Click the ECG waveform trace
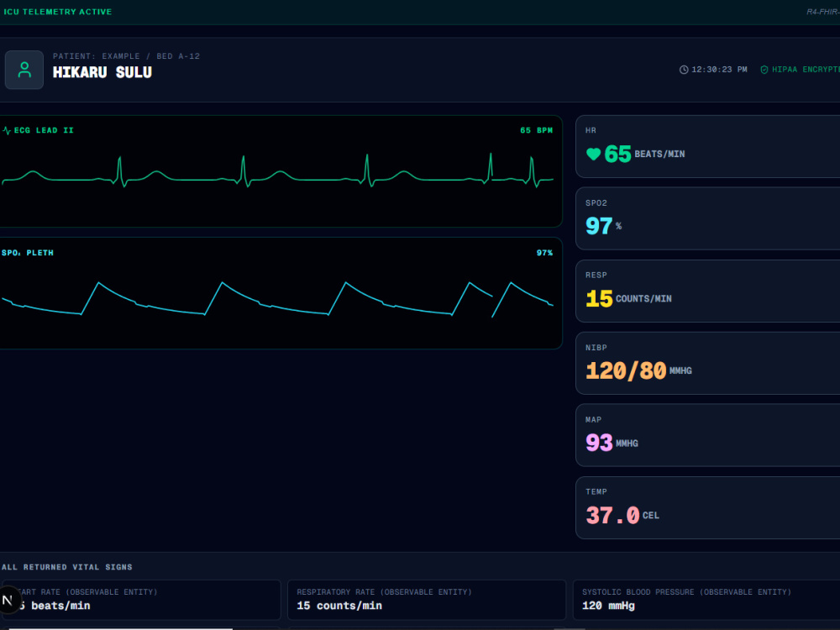The width and height of the screenshot is (840, 630). [x=277, y=171]
